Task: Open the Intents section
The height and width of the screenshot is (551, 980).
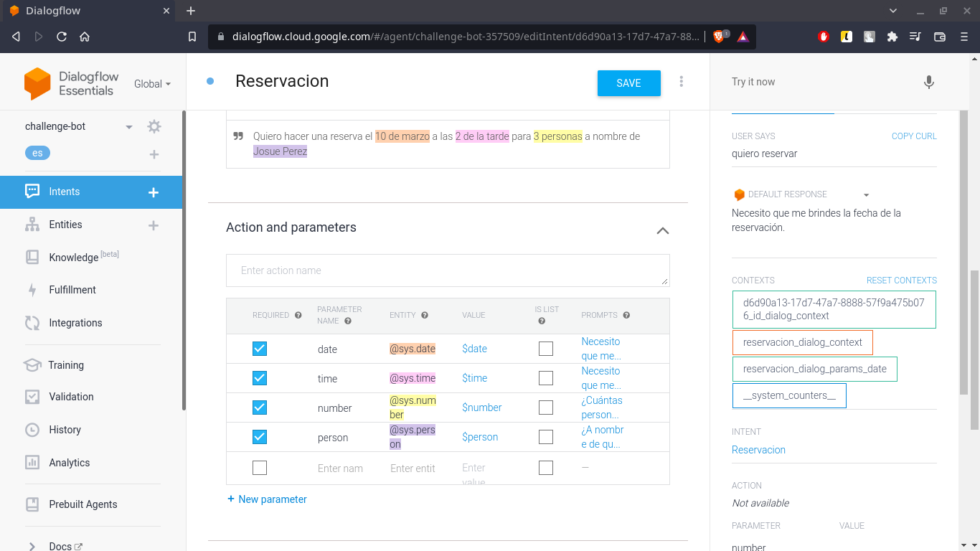Action: (64, 192)
